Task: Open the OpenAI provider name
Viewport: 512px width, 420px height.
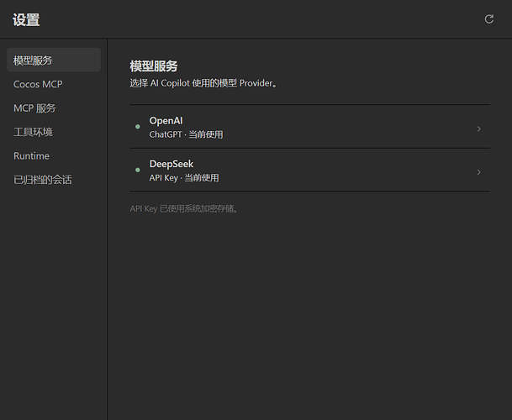Action: coord(166,121)
